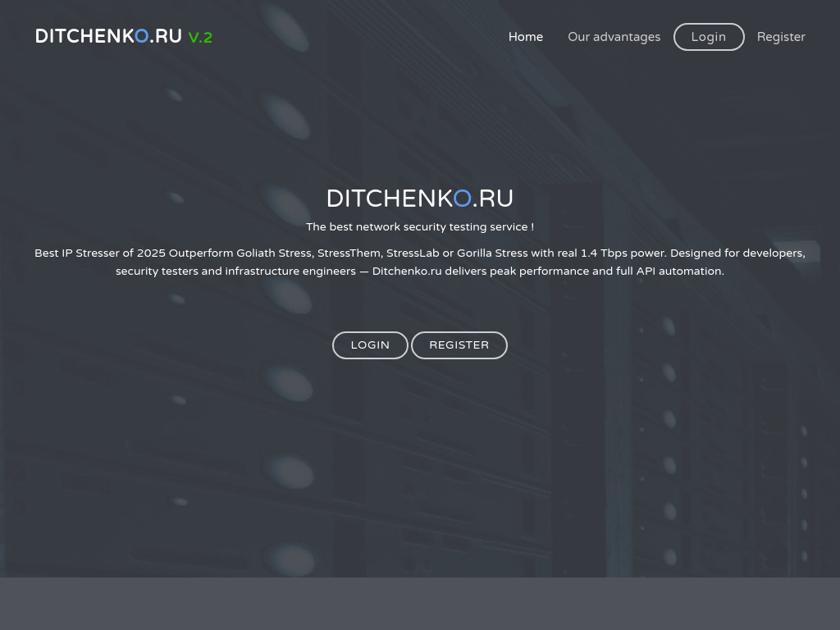This screenshot has height=630, width=840.
Task: Sign in using the hero LOGIN button
Action: (x=370, y=345)
